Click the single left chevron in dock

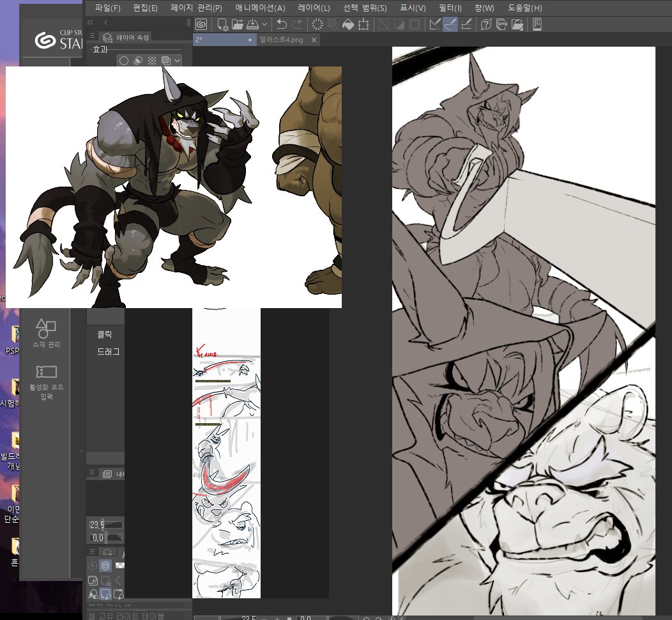pos(105,22)
